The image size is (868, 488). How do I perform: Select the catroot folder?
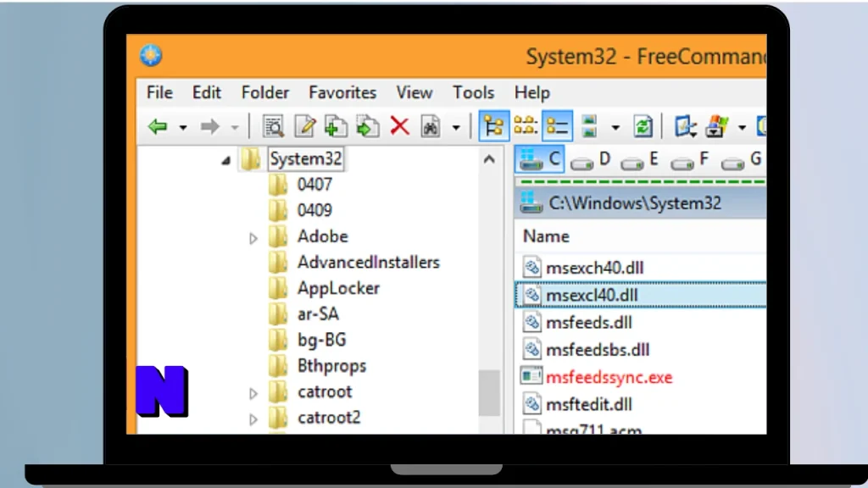coord(325,391)
